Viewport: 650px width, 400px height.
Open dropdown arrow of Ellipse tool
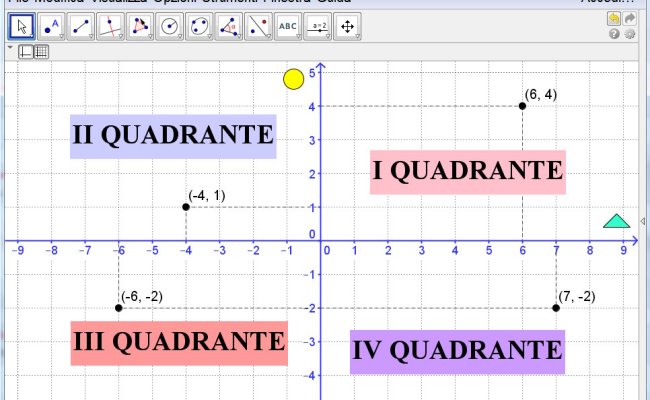pos(210,36)
